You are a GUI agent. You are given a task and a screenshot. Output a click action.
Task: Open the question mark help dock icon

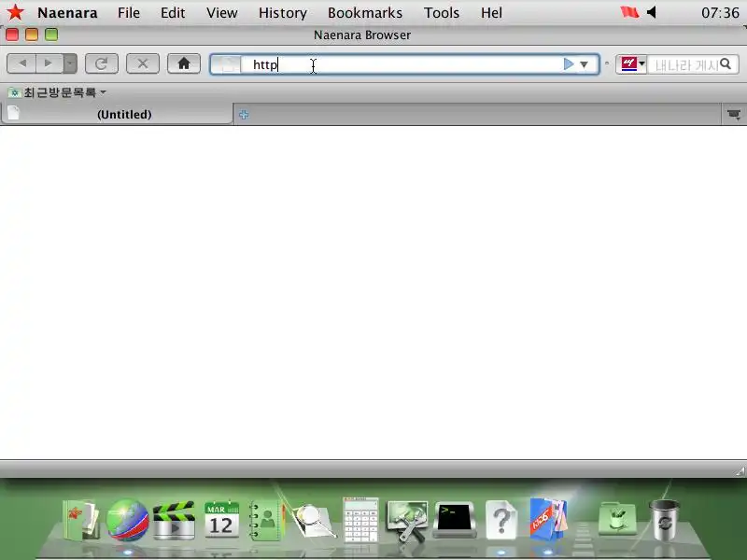500,520
